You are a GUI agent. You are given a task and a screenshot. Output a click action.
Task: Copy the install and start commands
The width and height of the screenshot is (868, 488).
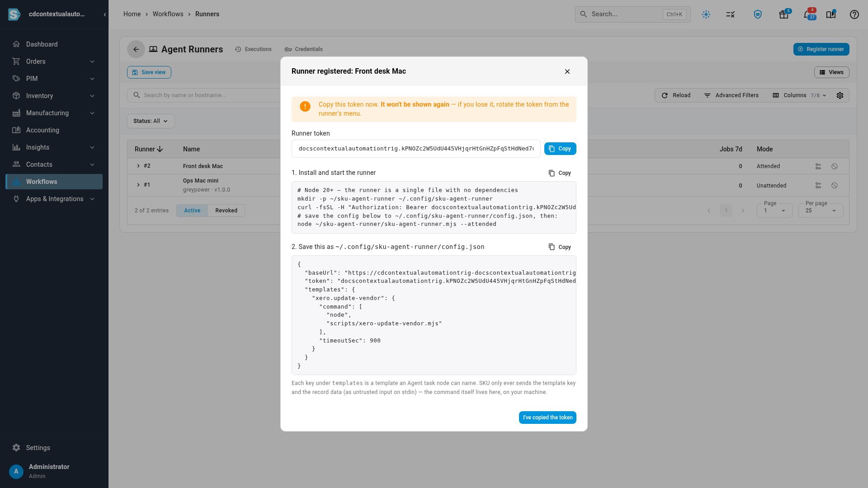pyautogui.click(x=560, y=173)
